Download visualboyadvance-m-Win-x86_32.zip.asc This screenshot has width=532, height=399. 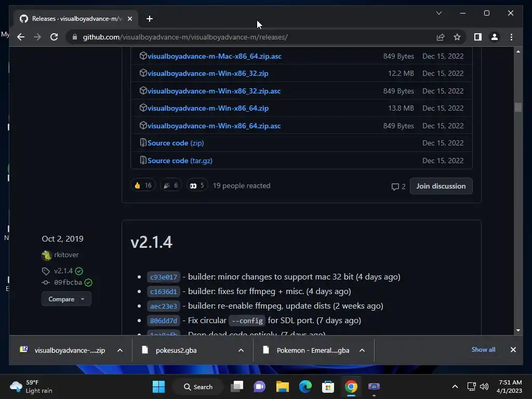point(214,91)
